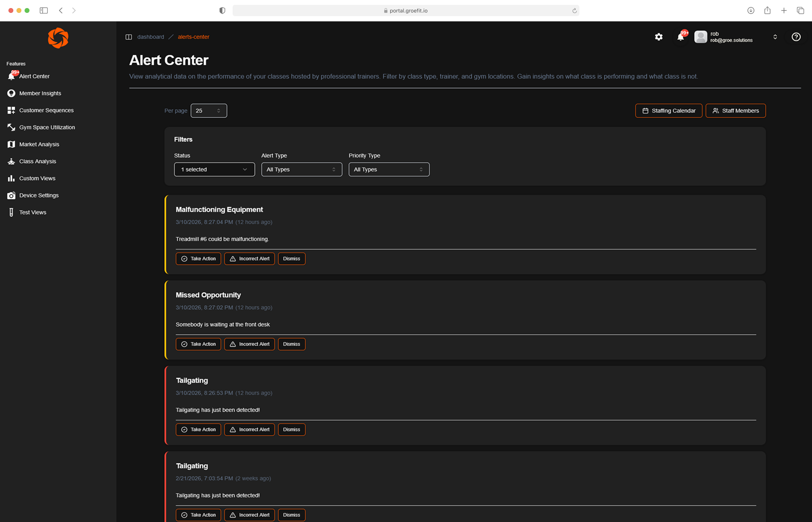This screenshot has height=522, width=812.
Task: Open the Alert Type dropdown
Action: (x=301, y=169)
